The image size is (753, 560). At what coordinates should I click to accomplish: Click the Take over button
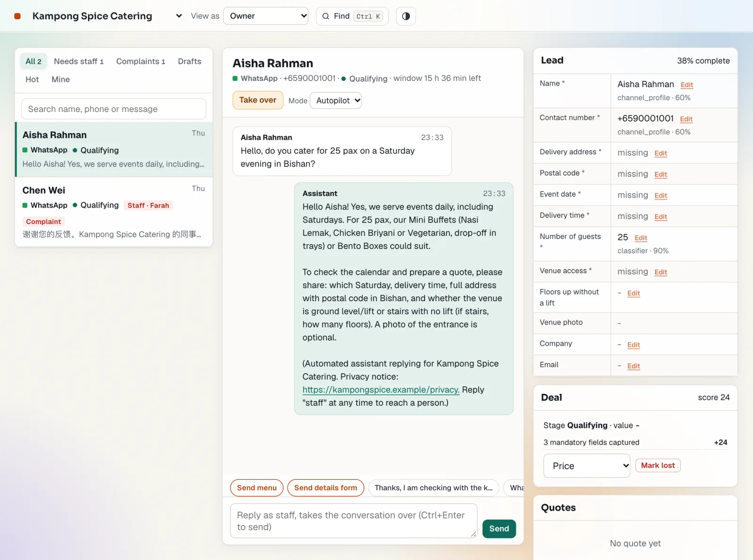(x=258, y=100)
